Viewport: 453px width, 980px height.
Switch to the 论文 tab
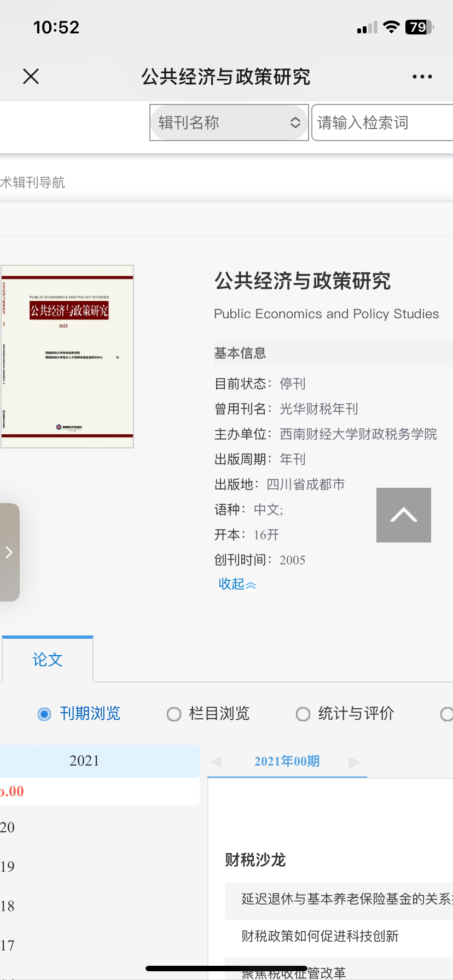click(48, 660)
